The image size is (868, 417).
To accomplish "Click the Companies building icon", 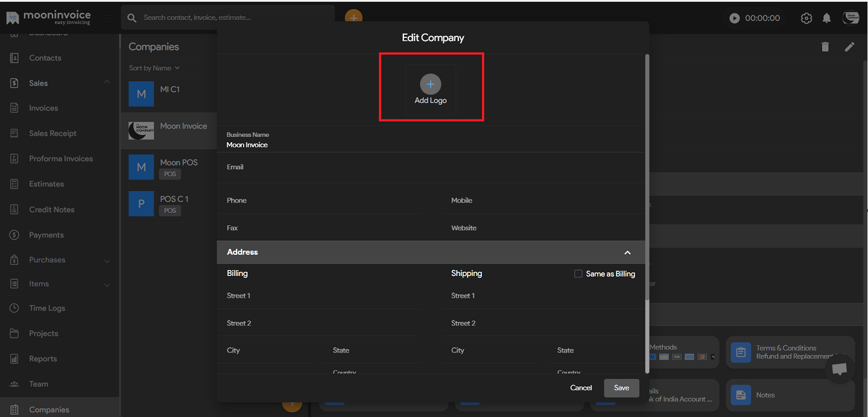I will (x=14, y=410).
